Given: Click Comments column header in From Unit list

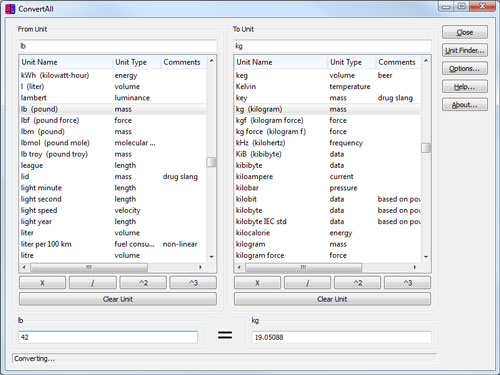Looking at the screenshot, I should click(184, 62).
